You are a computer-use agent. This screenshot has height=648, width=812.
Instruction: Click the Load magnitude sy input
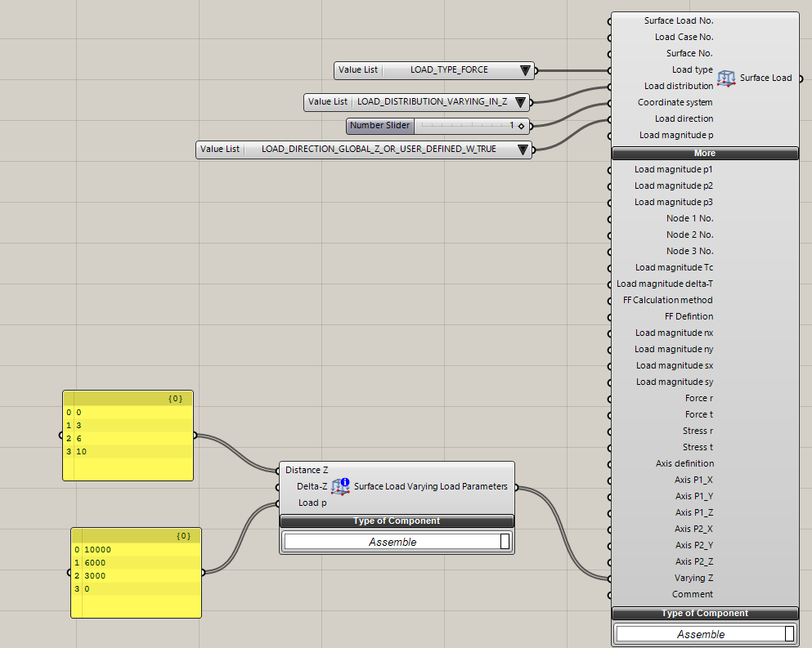675,382
